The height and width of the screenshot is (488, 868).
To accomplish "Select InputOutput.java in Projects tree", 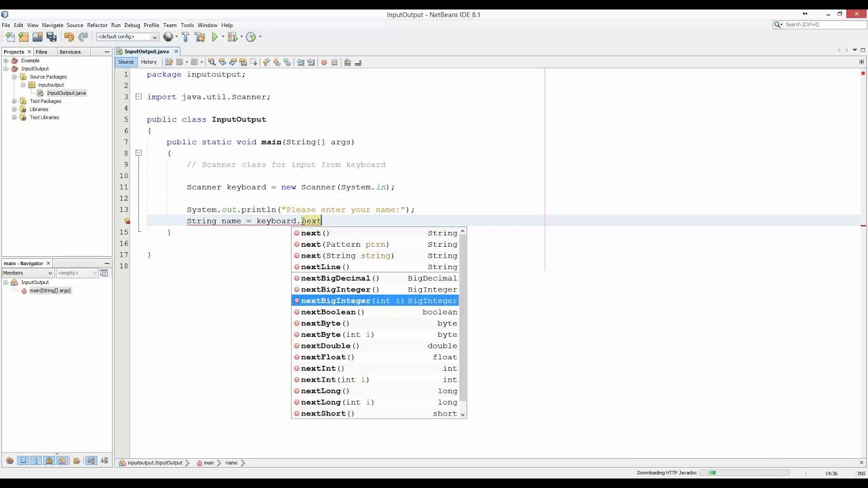I will pos(66,93).
